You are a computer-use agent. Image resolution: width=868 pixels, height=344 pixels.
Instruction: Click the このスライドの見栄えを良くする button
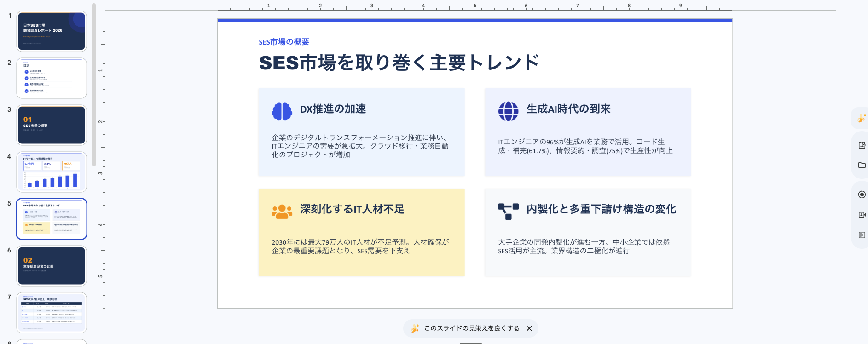tap(471, 328)
